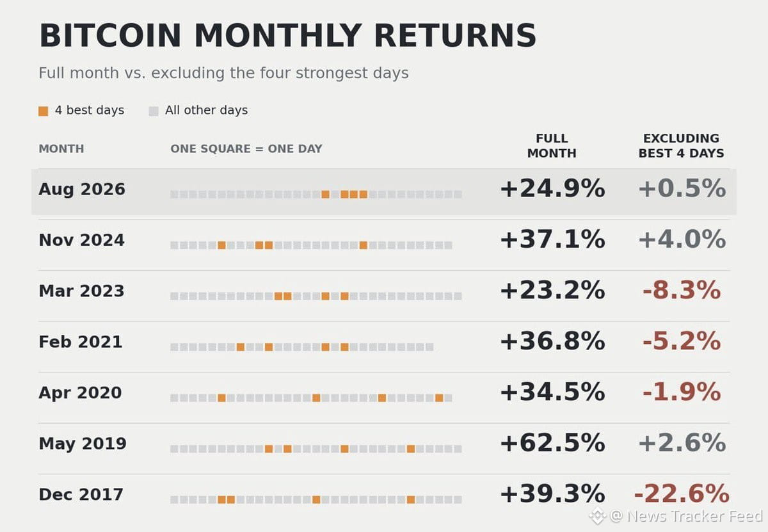Click the last orange square in Apr 2020 row
The width and height of the screenshot is (768, 532).
click(x=439, y=398)
